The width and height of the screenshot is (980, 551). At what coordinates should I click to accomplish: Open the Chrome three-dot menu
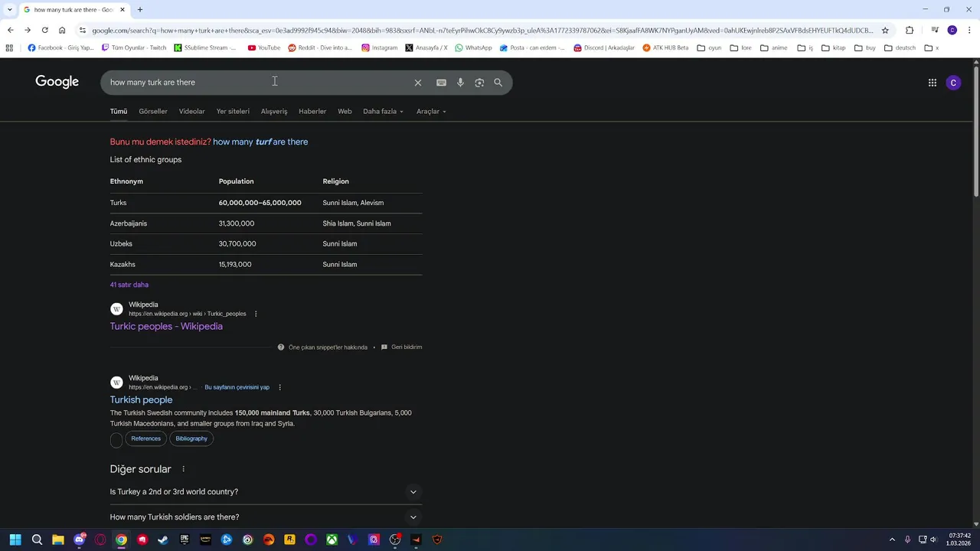[969, 31]
